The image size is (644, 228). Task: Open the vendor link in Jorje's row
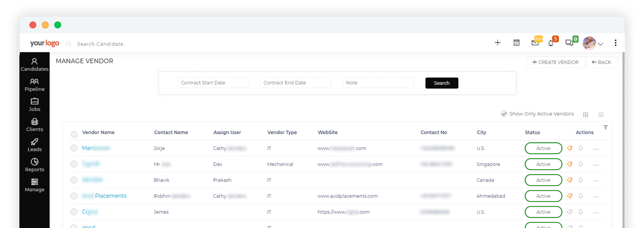pos(96,148)
